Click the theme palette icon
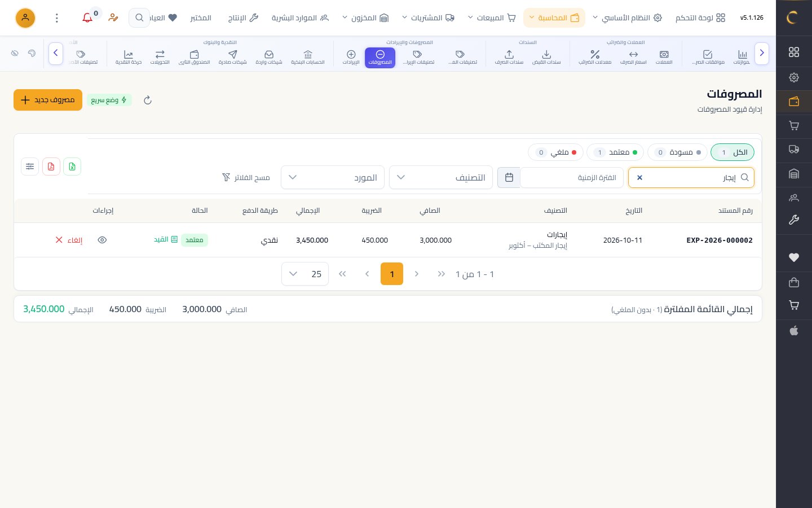The image size is (812, 508). (x=32, y=53)
